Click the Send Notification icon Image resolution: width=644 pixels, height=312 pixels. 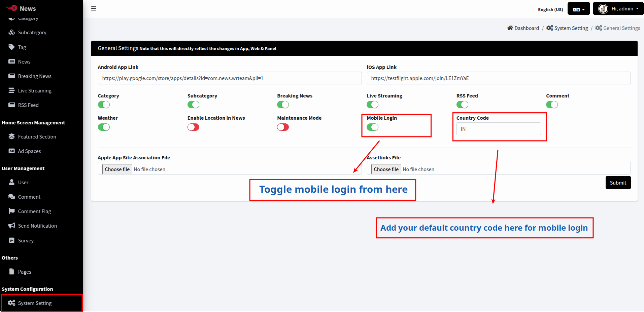[x=37, y=226]
